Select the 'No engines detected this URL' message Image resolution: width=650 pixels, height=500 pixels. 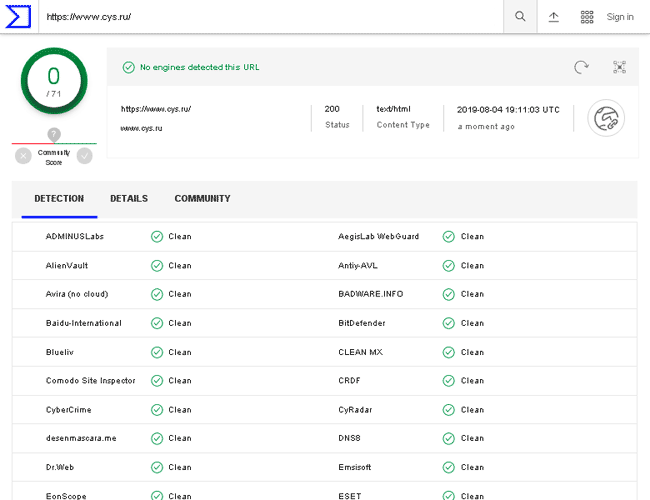click(x=199, y=67)
